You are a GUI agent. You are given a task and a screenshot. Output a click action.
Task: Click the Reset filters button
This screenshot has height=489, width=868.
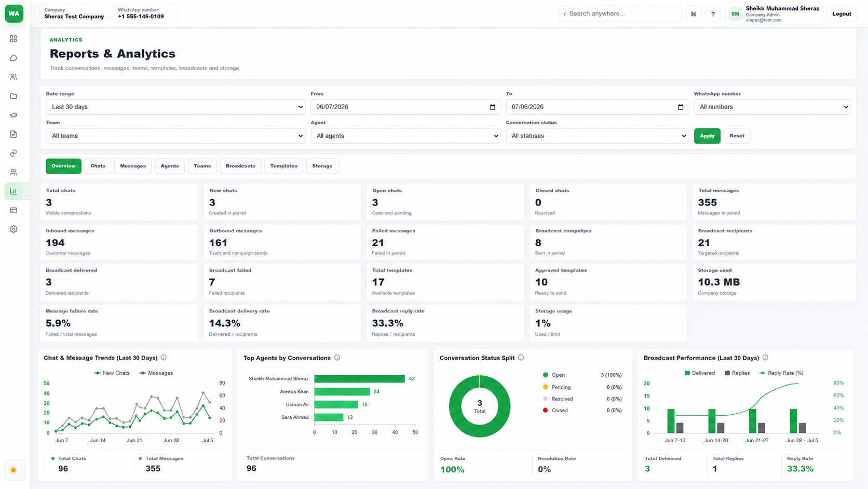[x=737, y=136]
